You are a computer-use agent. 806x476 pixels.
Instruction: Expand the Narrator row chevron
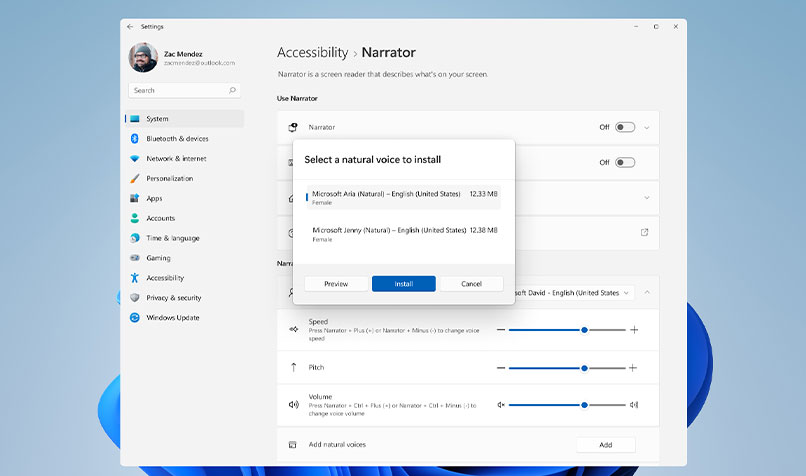647,128
